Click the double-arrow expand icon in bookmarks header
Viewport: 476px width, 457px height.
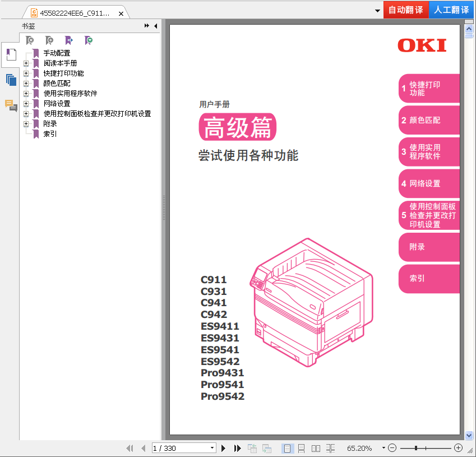coord(147,26)
